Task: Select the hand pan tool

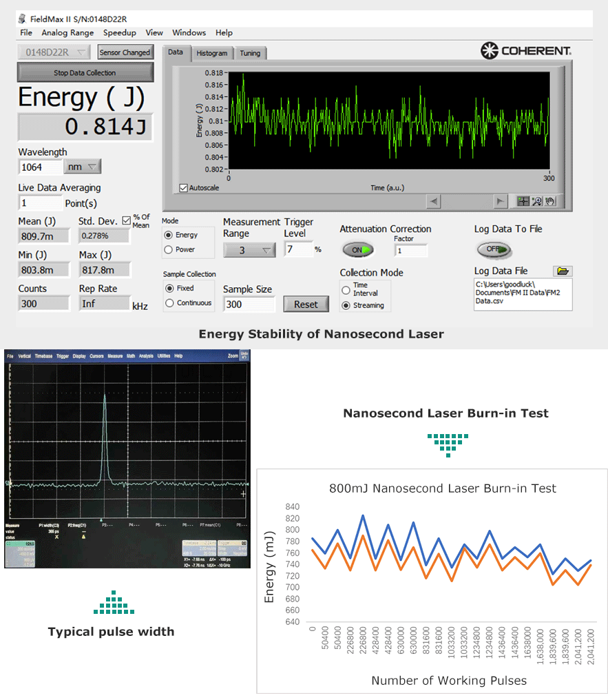Action: click(x=549, y=201)
